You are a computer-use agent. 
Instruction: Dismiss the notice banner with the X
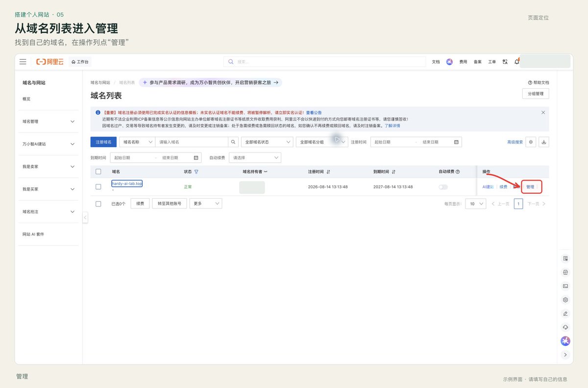[543, 112]
